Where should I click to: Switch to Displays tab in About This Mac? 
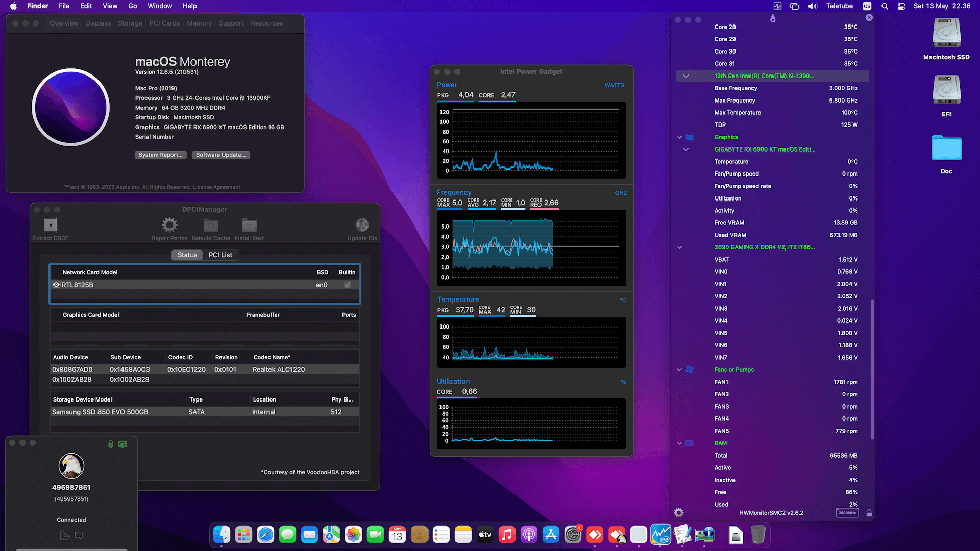pos(98,23)
